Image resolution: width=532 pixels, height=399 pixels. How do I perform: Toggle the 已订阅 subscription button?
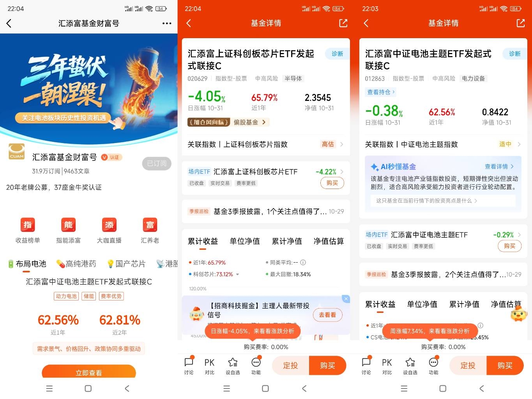[157, 163]
